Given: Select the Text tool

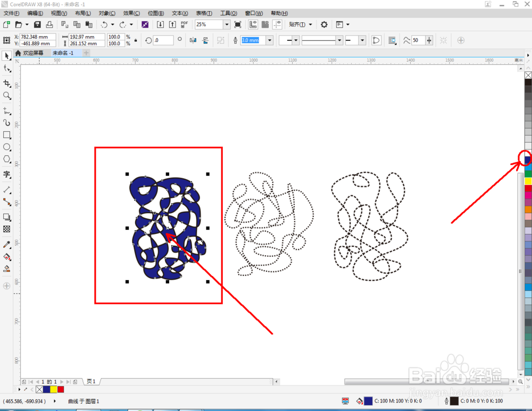Looking at the screenshot, I should pos(6,174).
